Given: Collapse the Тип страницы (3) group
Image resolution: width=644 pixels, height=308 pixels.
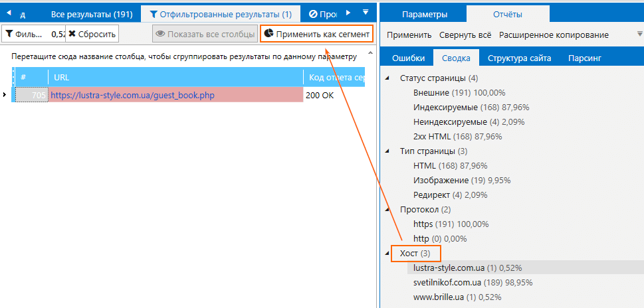Looking at the screenshot, I should pos(387,151).
